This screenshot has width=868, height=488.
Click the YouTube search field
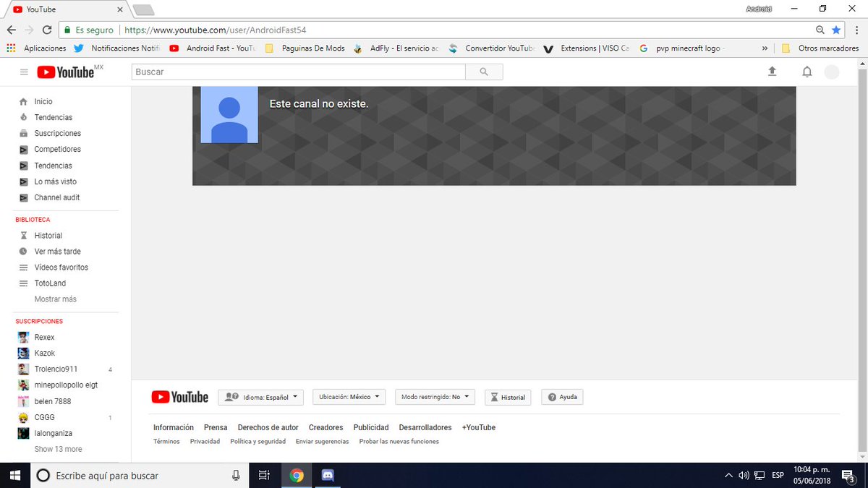299,72
